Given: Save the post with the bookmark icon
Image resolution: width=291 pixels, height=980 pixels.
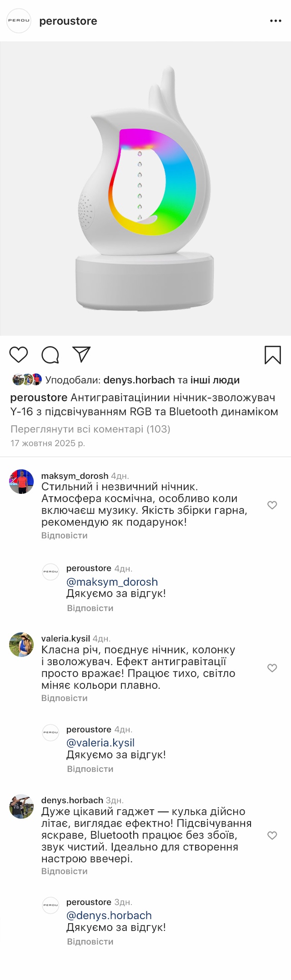Looking at the screenshot, I should click(x=272, y=355).
